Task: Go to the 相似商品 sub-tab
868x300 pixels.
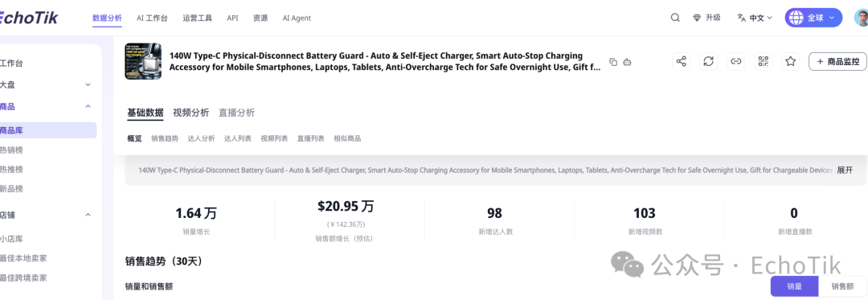Action: (x=348, y=138)
